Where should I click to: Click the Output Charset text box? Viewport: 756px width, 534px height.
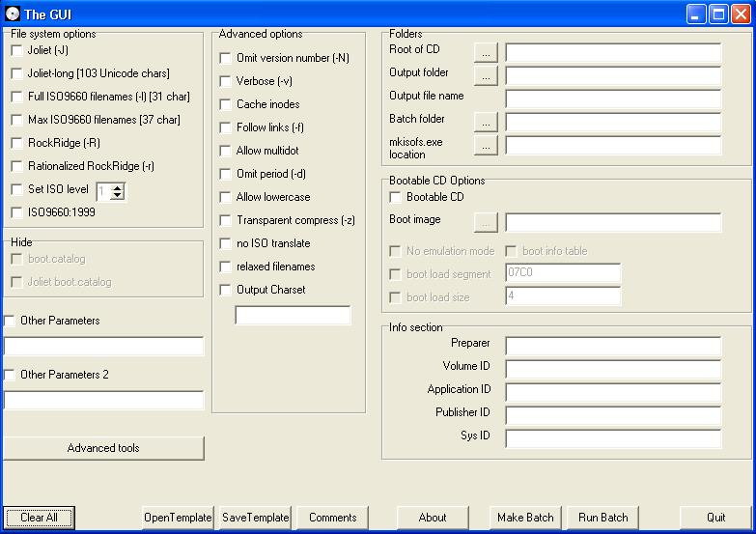pyautogui.click(x=293, y=316)
